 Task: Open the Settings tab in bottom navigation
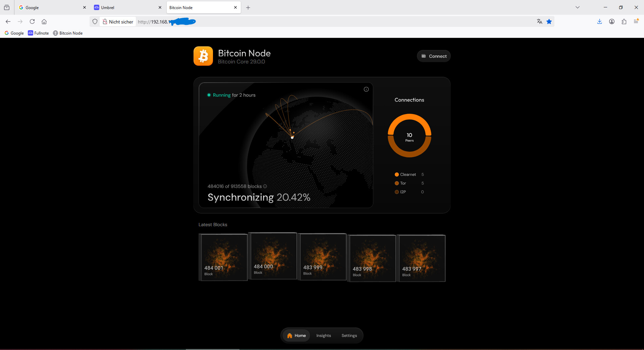click(x=349, y=336)
